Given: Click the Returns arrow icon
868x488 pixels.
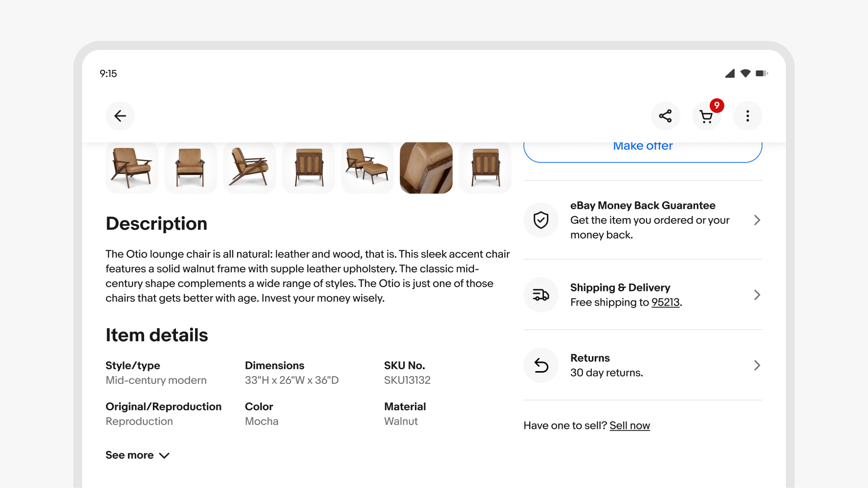Looking at the screenshot, I should (x=541, y=365).
